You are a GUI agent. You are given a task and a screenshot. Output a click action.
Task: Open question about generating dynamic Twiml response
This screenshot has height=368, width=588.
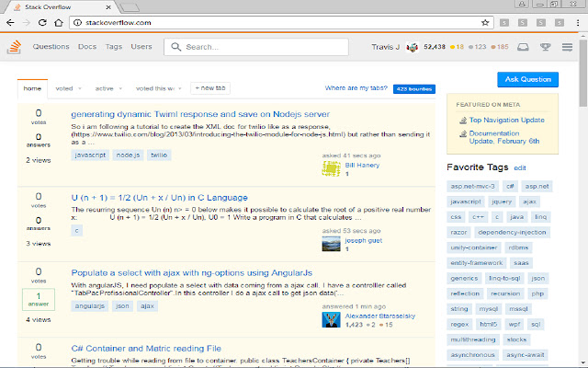click(200, 114)
